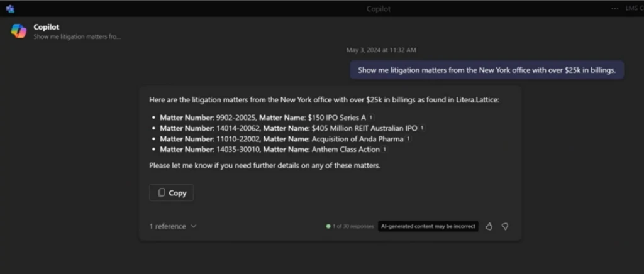
Task: Open the more options ellipsis in title bar
Action: [615, 9]
